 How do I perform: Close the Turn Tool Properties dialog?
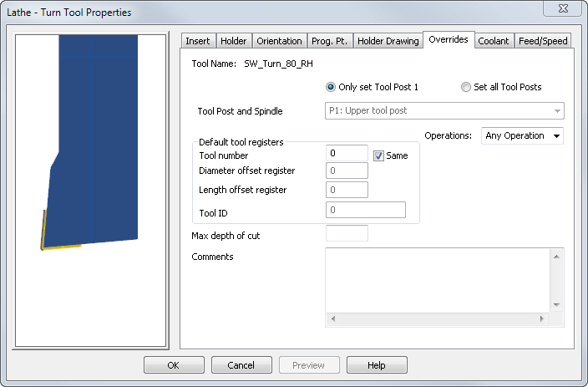coord(563,8)
